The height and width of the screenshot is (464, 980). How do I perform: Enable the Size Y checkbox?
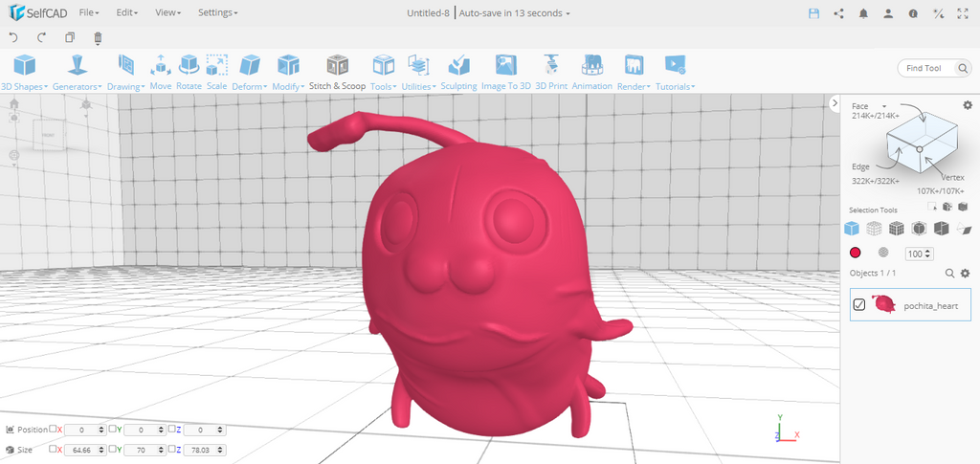112,449
